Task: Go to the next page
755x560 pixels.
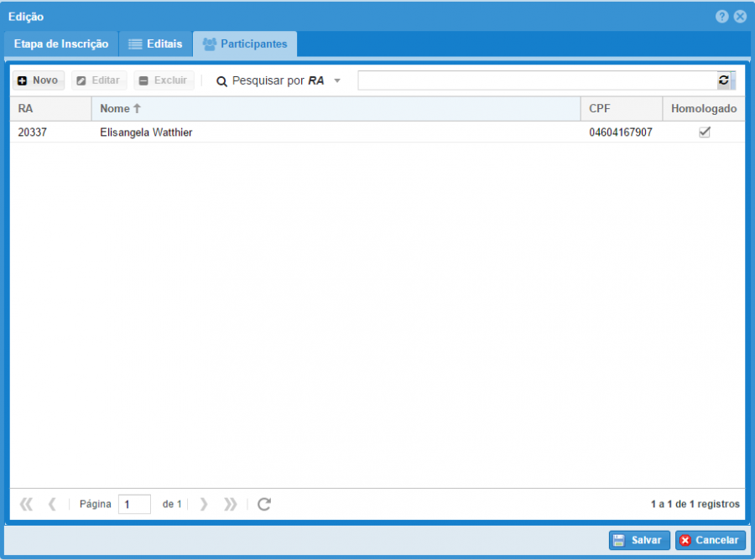Action: (203, 504)
